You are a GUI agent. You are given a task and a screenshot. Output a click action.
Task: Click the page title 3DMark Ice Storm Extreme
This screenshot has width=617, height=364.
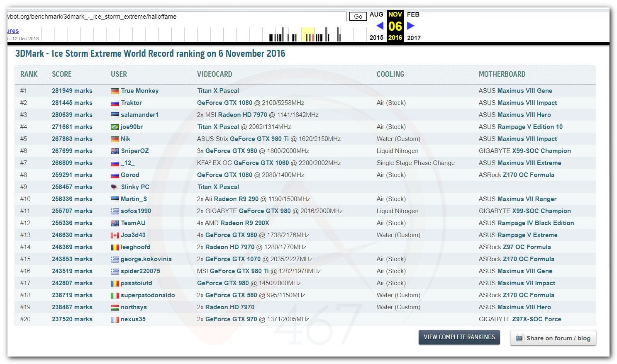tap(150, 53)
